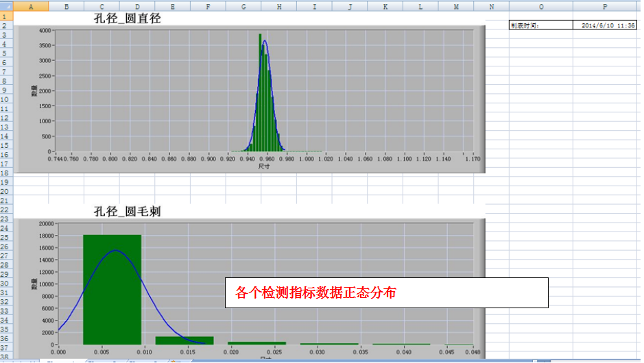The image size is (644, 363).
Task: Click the second green bar in burr chart
Action: (x=184, y=340)
